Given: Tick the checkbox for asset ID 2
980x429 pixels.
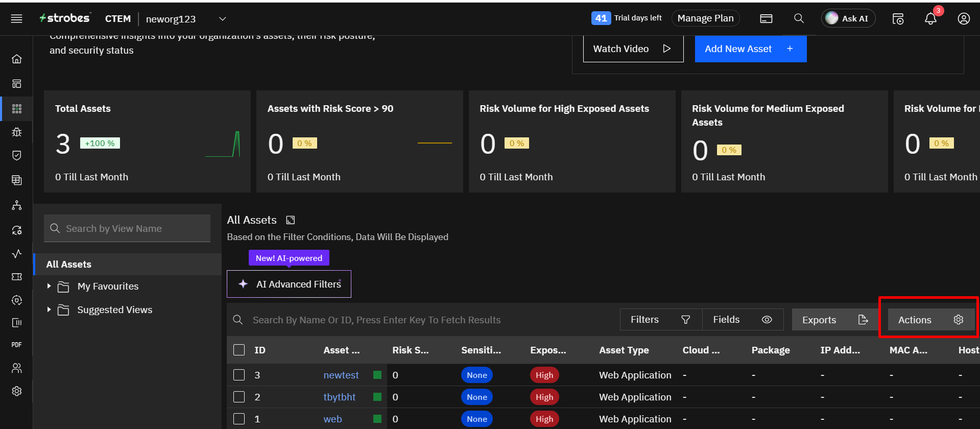Looking at the screenshot, I should (239, 397).
